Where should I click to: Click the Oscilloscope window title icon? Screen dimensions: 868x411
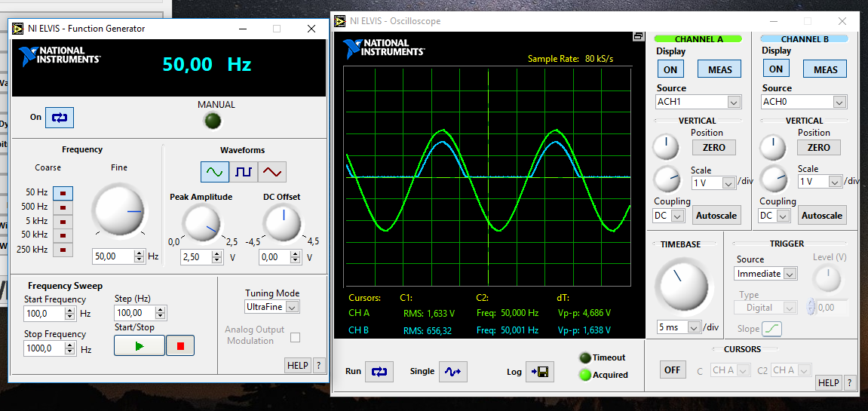pos(340,21)
